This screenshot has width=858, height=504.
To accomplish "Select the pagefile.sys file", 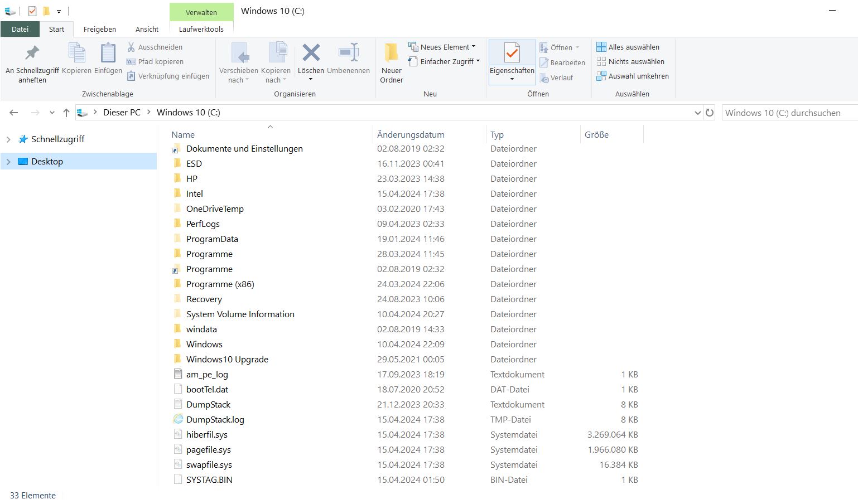I will 209,450.
